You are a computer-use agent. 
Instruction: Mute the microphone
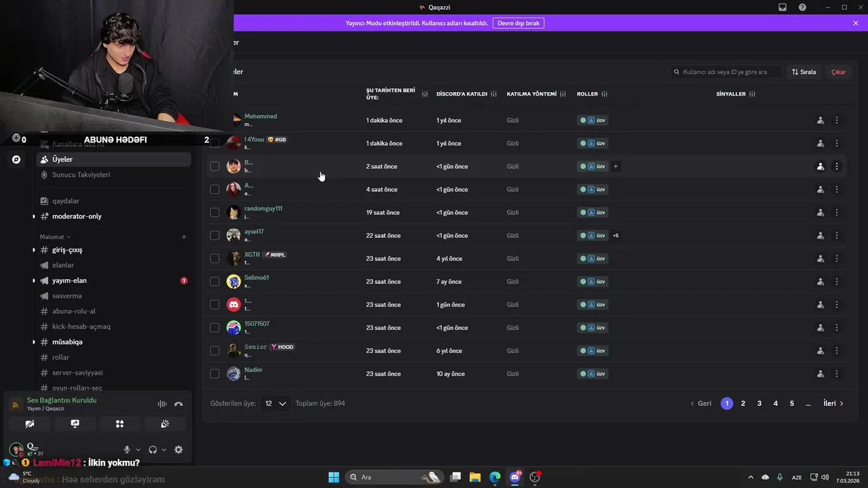[x=127, y=449]
